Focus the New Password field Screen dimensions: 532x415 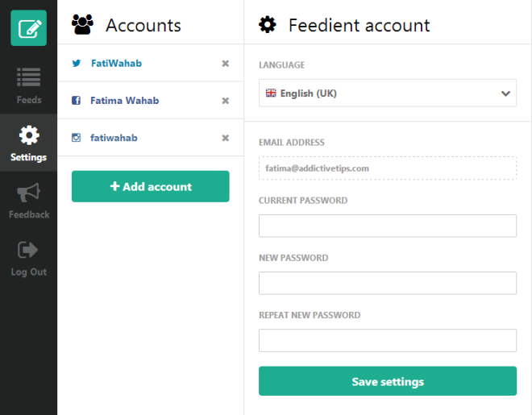pyautogui.click(x=388, y=283)
